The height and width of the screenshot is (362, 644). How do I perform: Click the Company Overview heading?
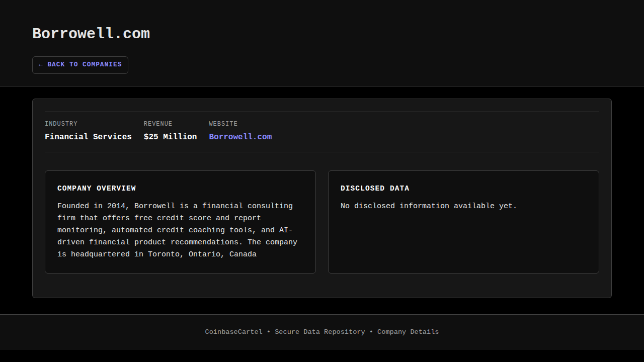(97, 189)
